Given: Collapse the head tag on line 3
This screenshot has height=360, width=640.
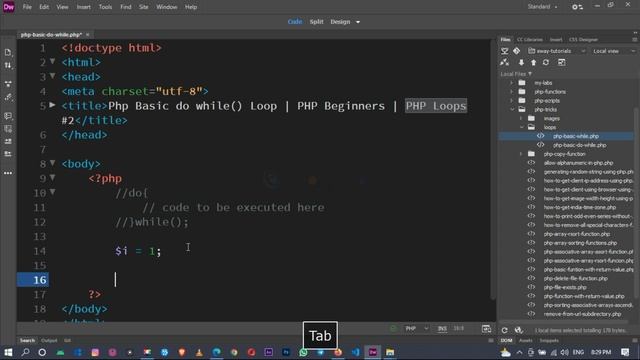Looking at the screenshot, I should tap(52, 76).
